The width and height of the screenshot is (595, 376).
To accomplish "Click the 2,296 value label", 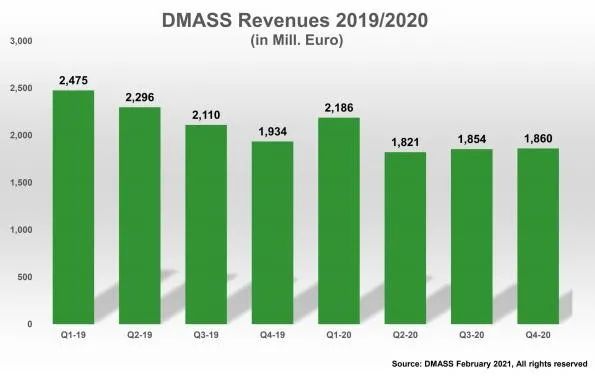I will point(140,98).
